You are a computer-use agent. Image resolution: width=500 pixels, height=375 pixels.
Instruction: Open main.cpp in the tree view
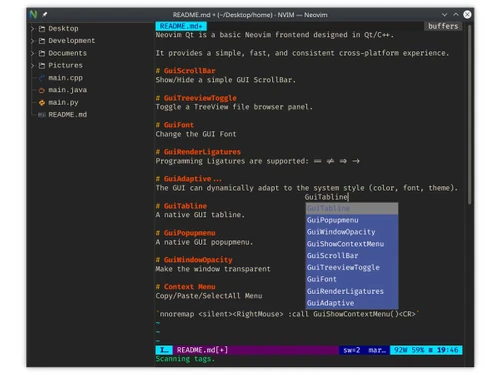[65, 78]
